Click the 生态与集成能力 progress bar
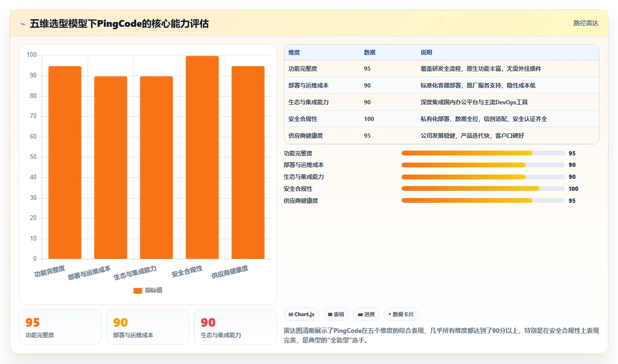Screen dimensions: 618x364 (x=483, y=177)
